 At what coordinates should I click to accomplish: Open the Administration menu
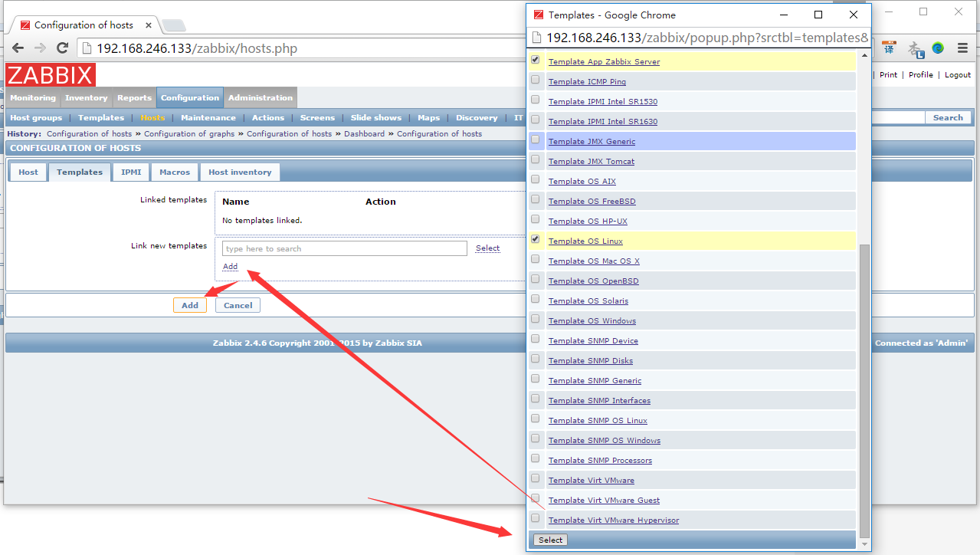(261, 98)
